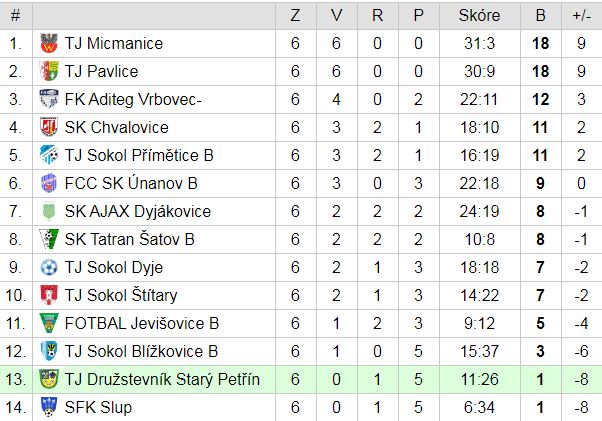Click the TJ Sokol Přímětice B logo
The image size is (602, 421).
(49, 155)
